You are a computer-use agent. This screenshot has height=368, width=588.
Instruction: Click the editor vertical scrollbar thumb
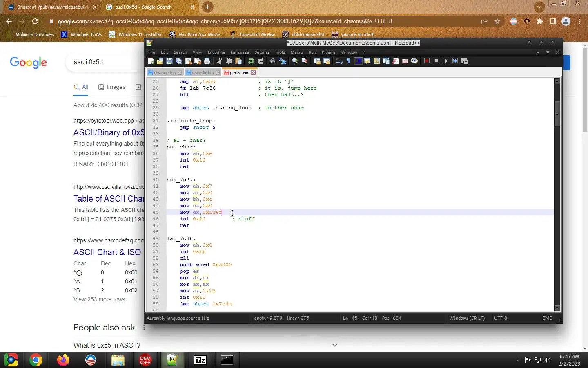[557, 113]
